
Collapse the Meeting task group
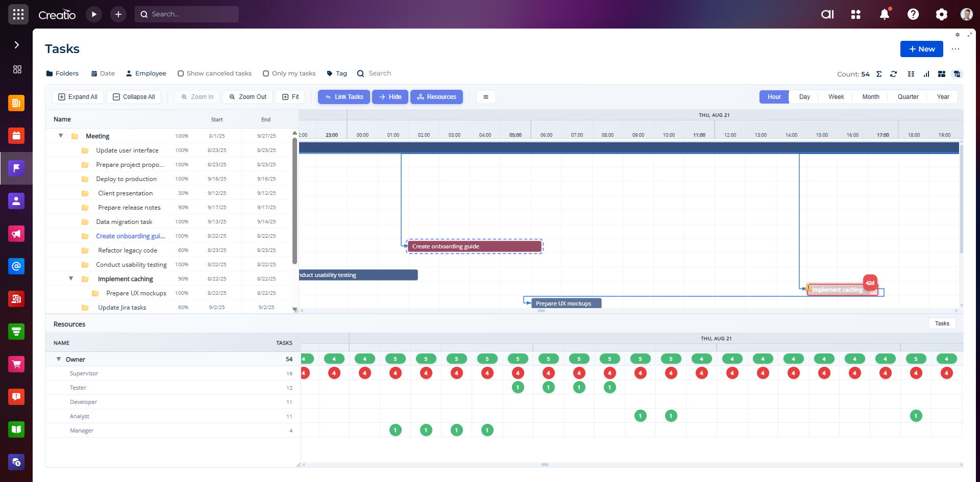[x=61, y=136]
